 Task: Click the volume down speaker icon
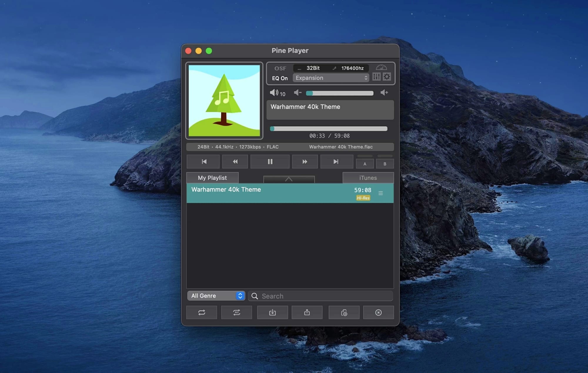pos(298,93)
